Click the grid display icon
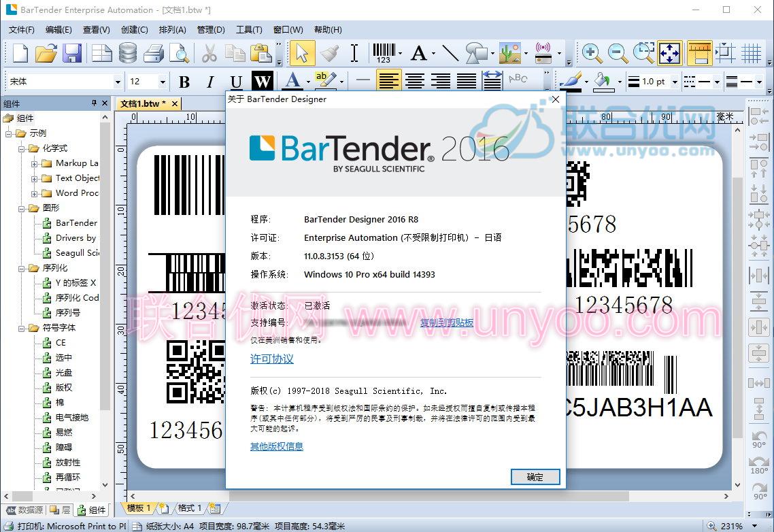Image resolution: width=774 pixels, height=532 pixels. 752,53
